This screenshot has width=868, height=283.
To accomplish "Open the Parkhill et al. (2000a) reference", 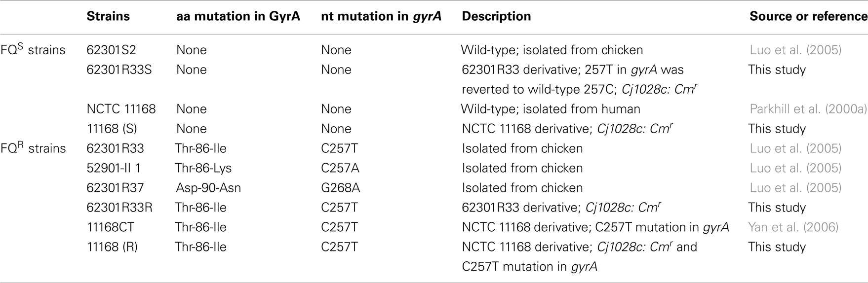I will point(808,109).
